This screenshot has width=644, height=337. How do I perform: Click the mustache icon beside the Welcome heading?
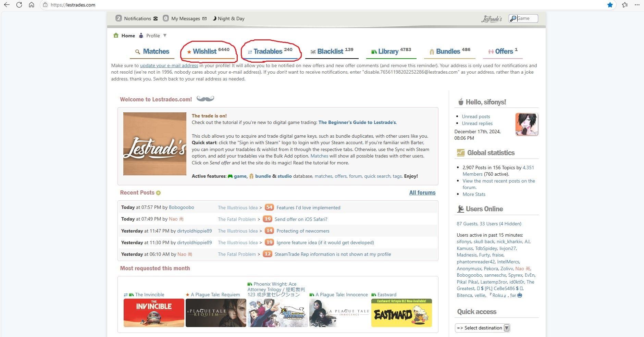pyautogui.click(x=206, y=99)
